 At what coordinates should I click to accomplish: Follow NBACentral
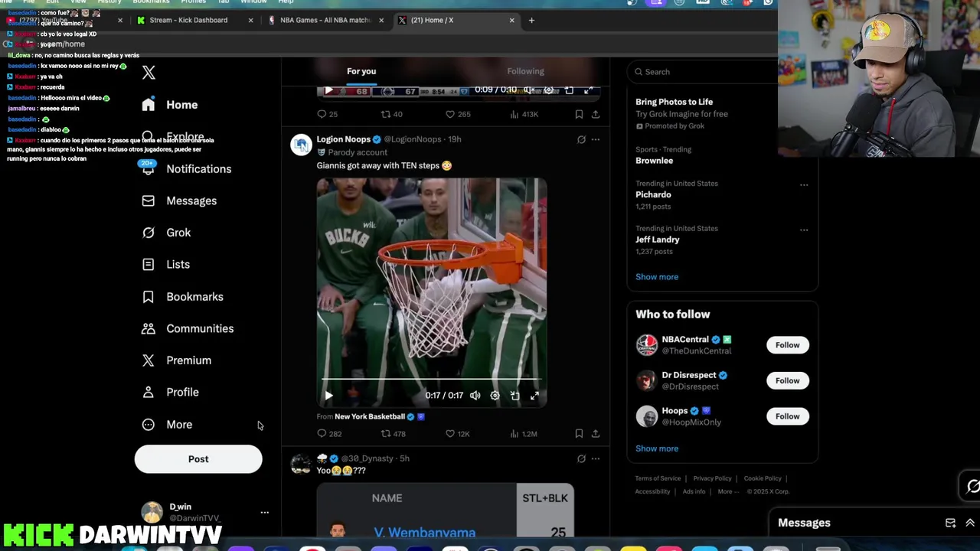coord(787,345)
